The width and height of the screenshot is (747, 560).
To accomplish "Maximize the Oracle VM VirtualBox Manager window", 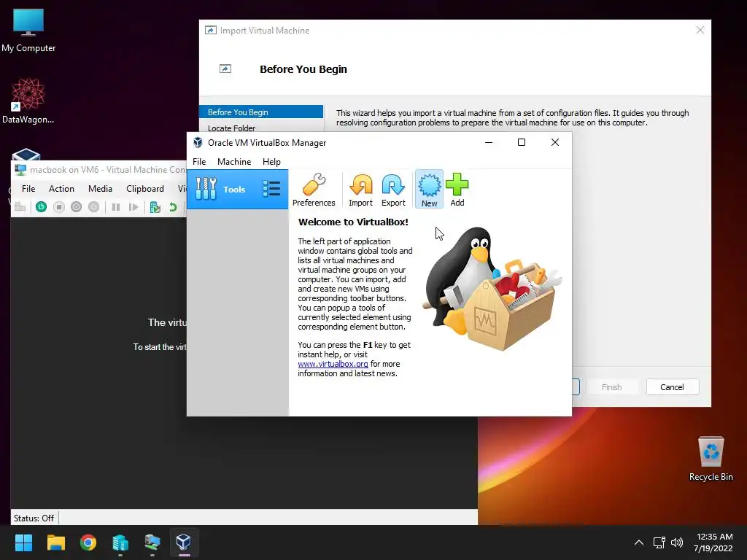I will (x=522, y=142).
